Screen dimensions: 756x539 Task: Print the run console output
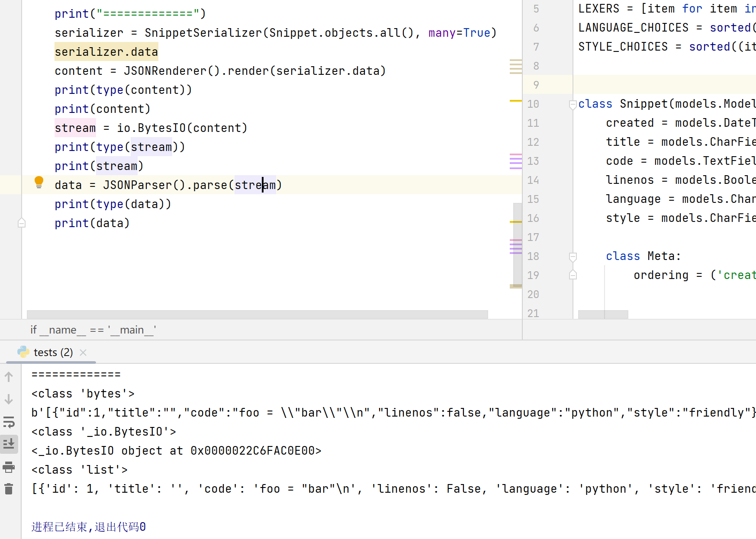coord(9,467)
